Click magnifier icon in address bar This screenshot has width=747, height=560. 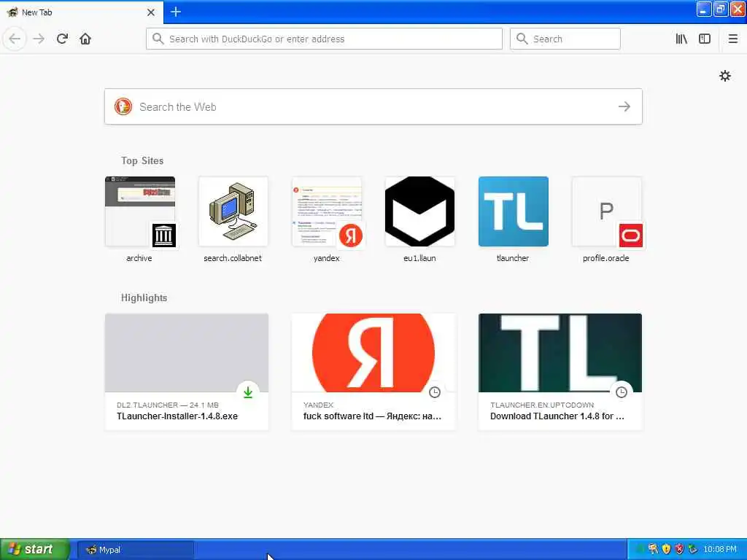click(x=158, y=39)
